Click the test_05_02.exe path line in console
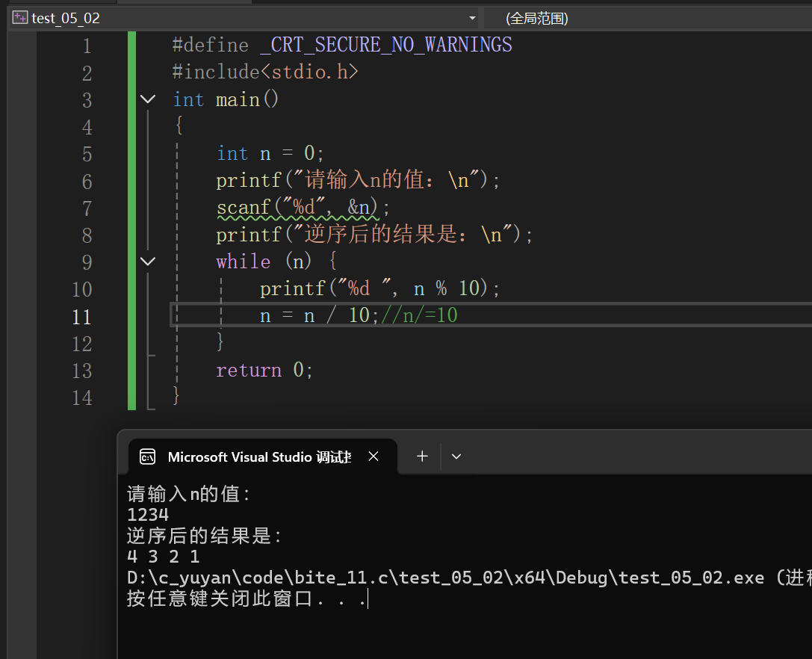This screenshot has height=659, width=812. click(x=469, y=577)
